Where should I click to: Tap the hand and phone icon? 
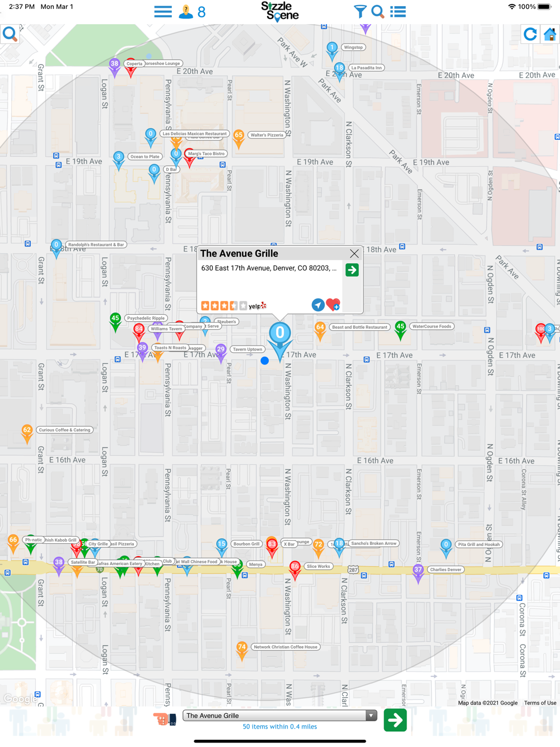(x=165, y=718)
